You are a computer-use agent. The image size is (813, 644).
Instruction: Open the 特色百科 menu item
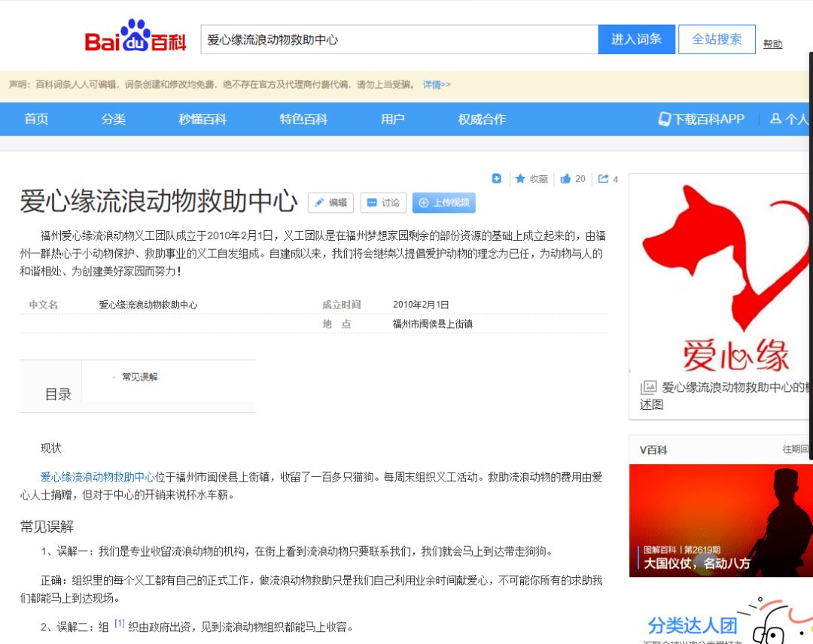[x=302, y=119]
